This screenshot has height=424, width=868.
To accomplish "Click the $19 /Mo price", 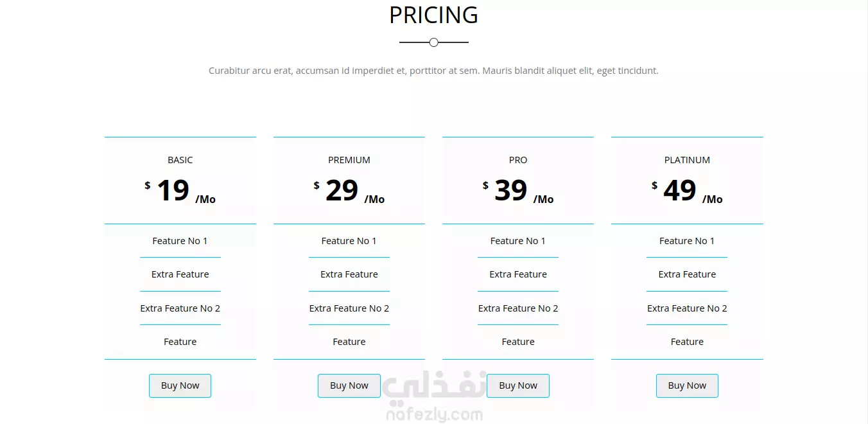I will pos(180,191).
